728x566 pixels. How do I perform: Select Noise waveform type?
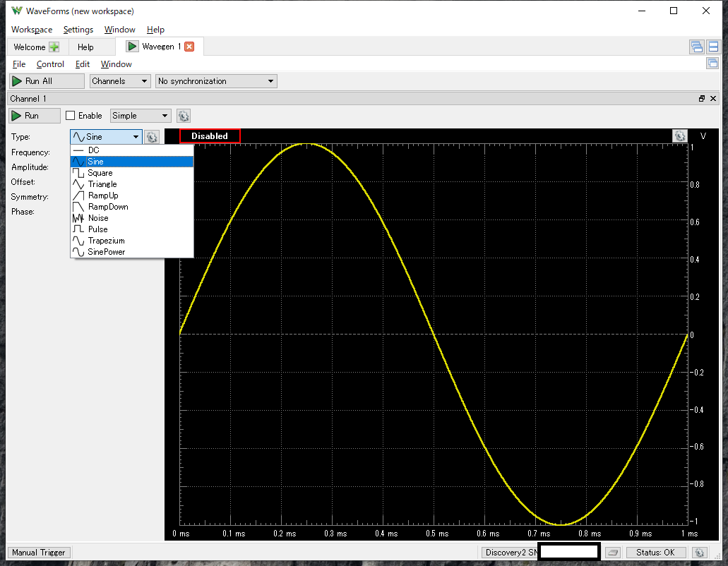[x=132, y=218]
